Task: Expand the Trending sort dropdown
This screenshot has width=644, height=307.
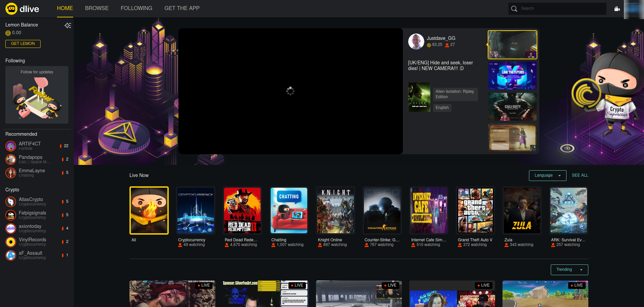Action: point(569,270)
